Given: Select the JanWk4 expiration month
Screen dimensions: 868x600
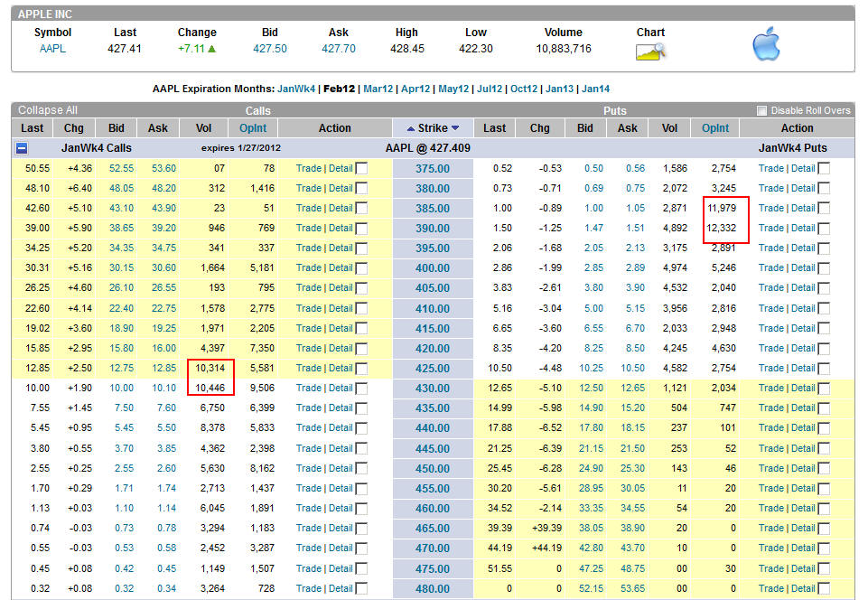Looking at the screenshot, I should tap(296, 89).
